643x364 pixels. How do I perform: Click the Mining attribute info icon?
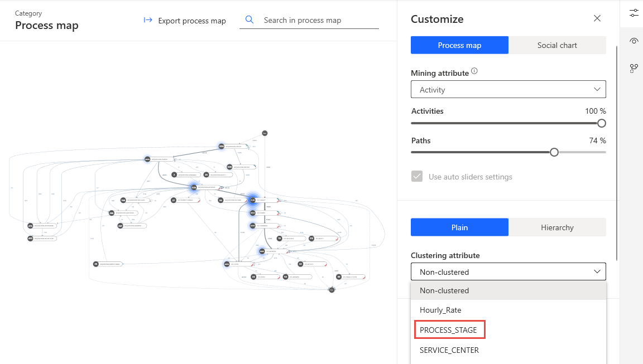tap(474, 71)
